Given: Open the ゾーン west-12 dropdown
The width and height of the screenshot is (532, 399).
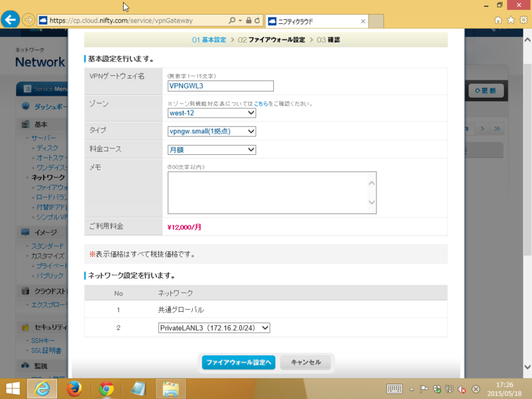Looking at the screenshot, I should (211, 113).
